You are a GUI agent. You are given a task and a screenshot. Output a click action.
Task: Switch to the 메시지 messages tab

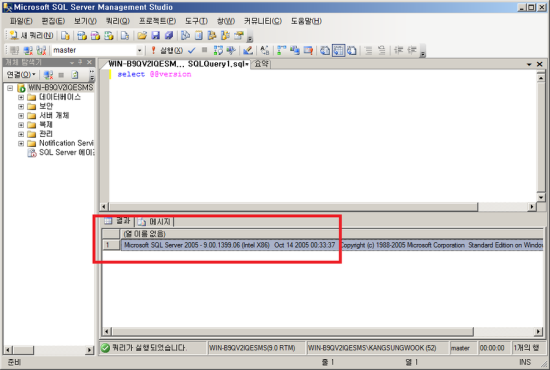155,221
